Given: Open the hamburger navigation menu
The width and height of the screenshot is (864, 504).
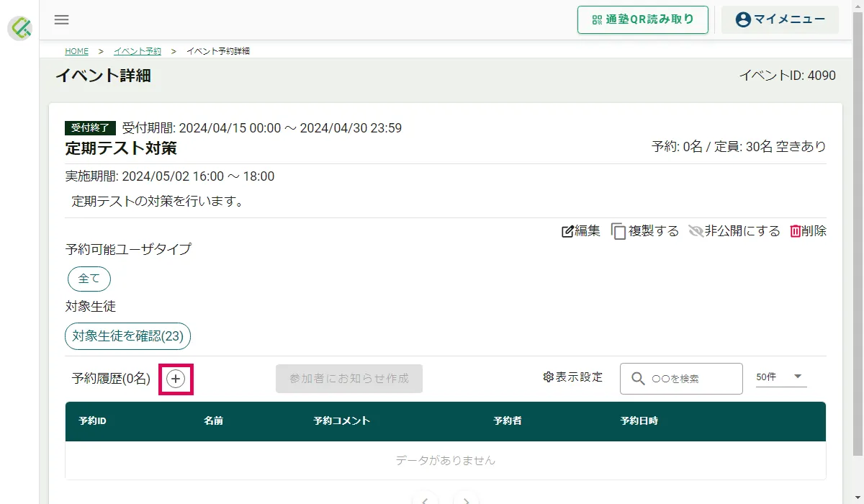Looking at the screenshot, I should pyautogui.click(x=62, y=19).
